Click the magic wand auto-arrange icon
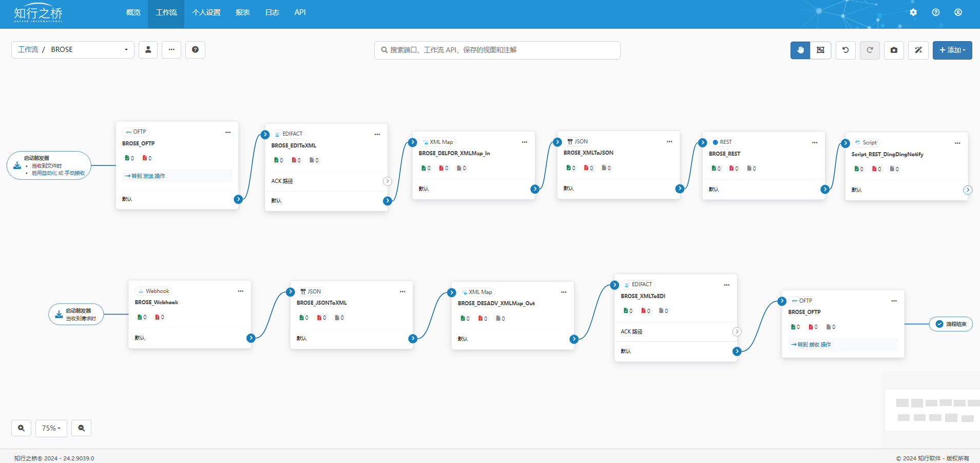This screenshot has width=980, height=463. point(918,50)
